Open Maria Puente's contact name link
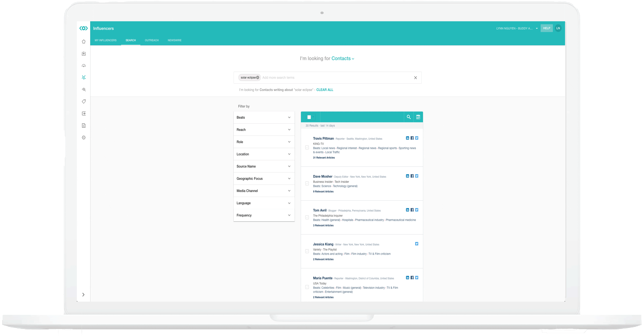The image size is (644, 336). [x=322, y=278]
